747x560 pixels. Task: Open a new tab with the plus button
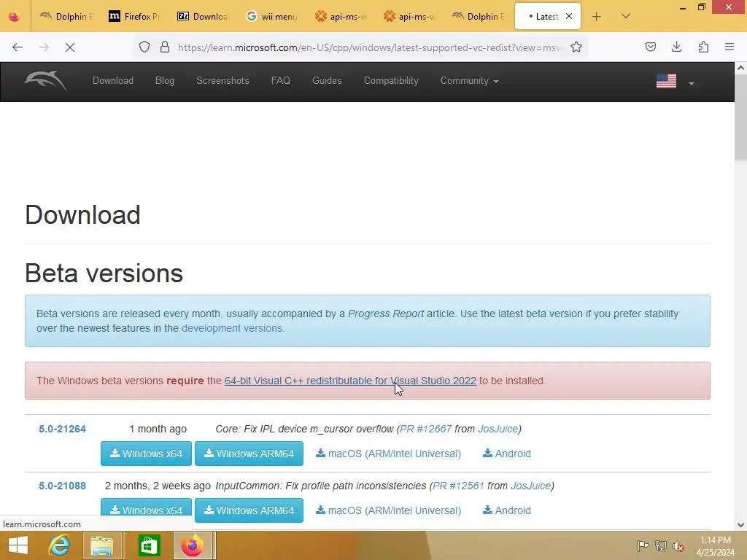tap(597, 17)
